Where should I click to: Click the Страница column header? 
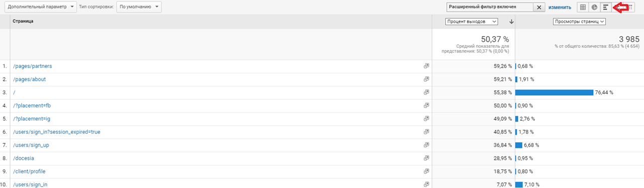[23, 22]
